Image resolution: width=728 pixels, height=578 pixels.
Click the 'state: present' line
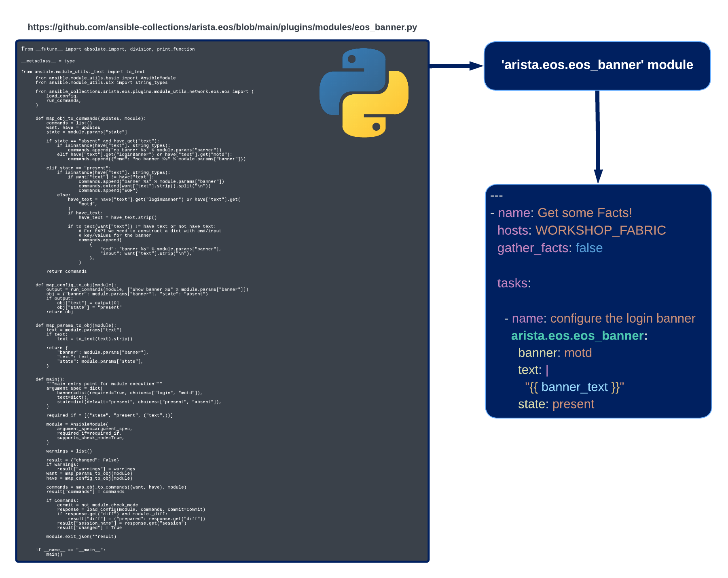(x=556, y=404)
